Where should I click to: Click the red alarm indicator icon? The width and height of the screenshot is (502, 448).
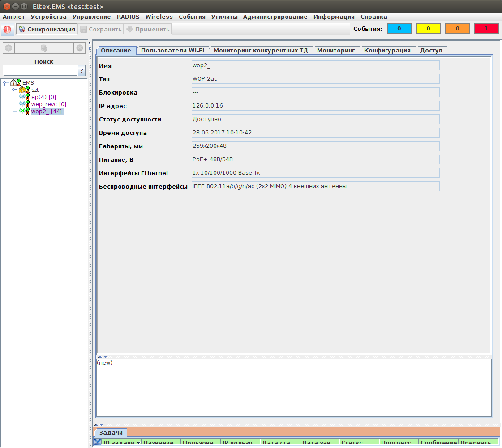[x=7, y=30]
